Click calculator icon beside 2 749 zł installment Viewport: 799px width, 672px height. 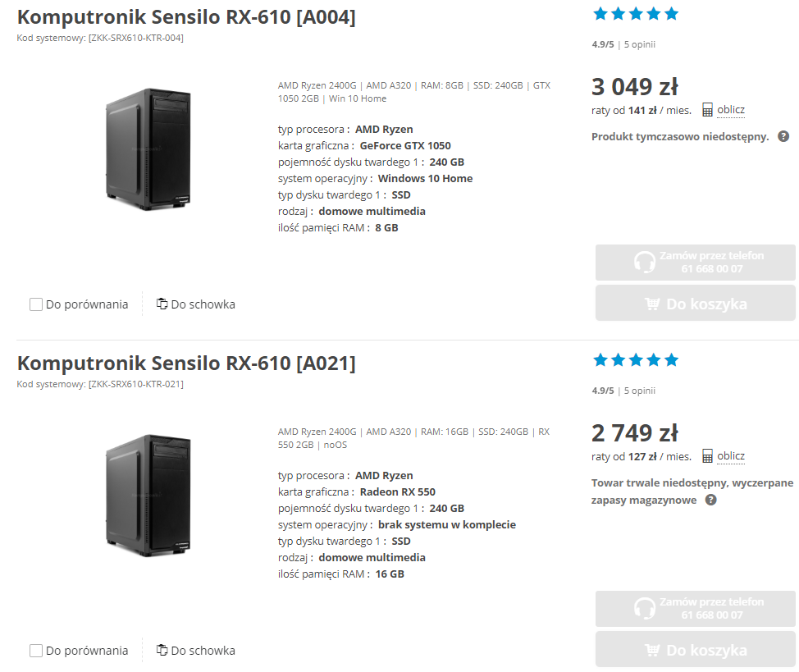pyautogui.click(x=707, y=456)
